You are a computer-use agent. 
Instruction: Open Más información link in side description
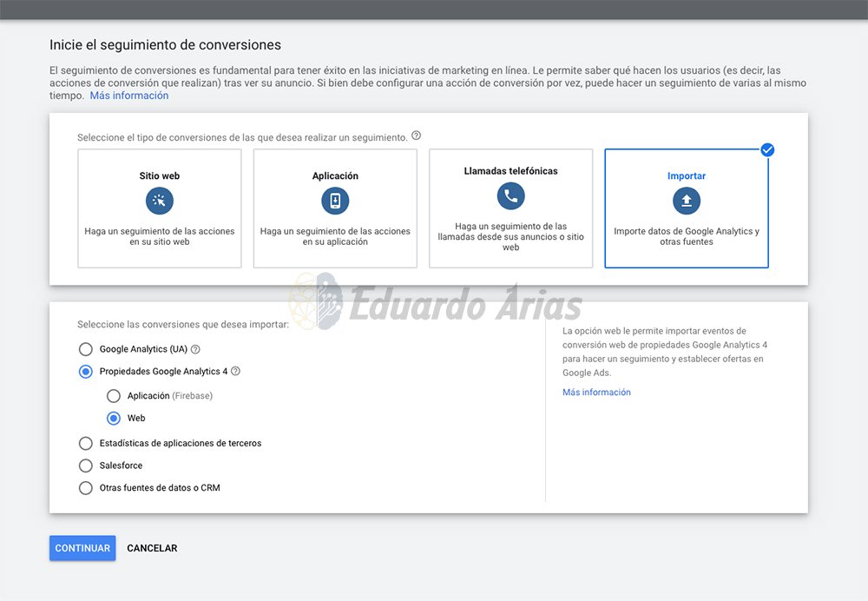click(597, 393)
